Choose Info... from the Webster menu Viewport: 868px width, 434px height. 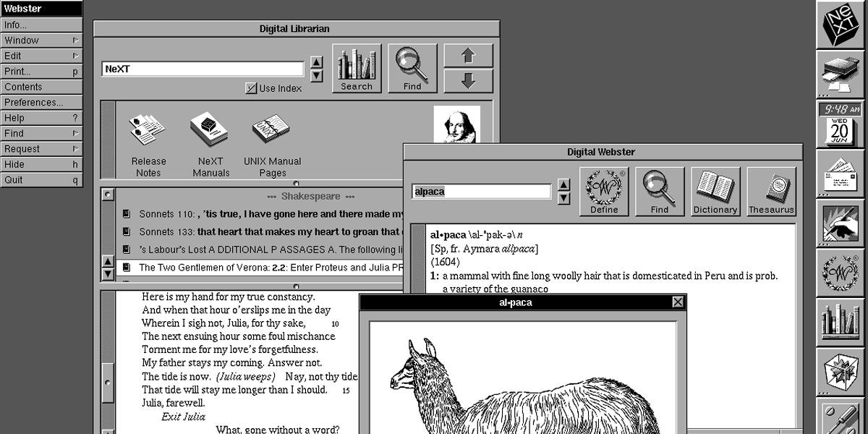41,25
